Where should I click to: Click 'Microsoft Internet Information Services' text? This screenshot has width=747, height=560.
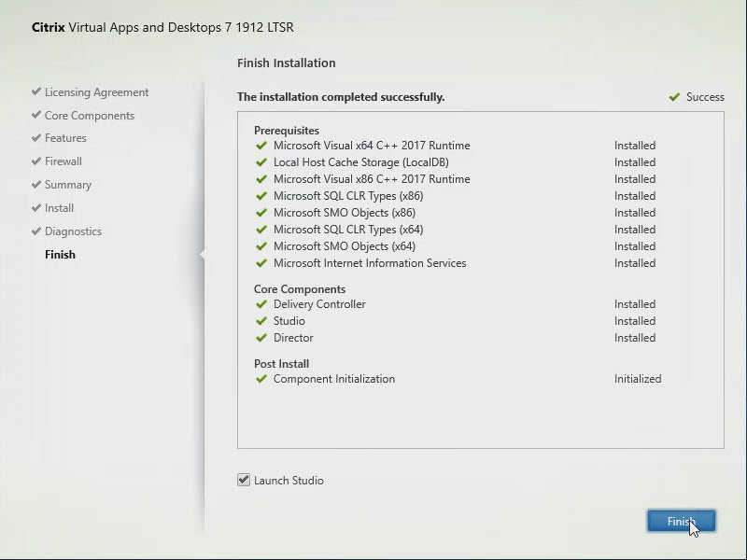370,263
